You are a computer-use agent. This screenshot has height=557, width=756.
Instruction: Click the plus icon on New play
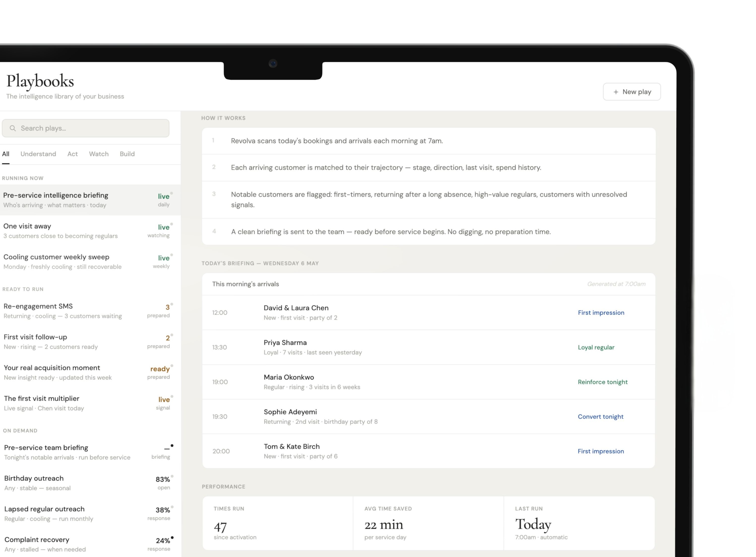(x=615, y=92)
